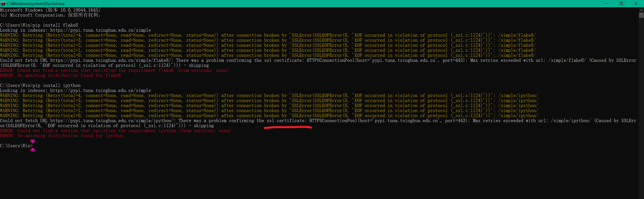Minimize the command prompt window
This screenshot has width=644, height=199.
pyautogui.click(x=606, y=4)
